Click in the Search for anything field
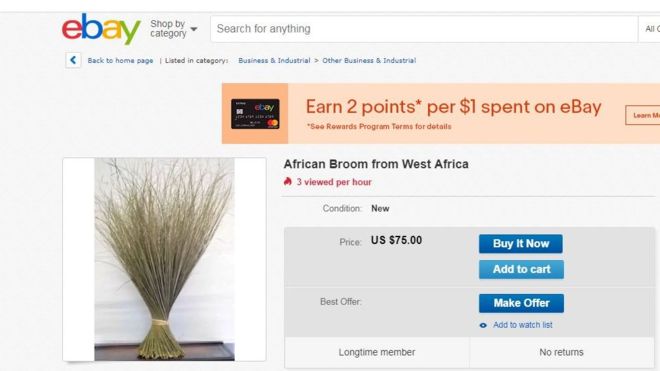The image size is (660, 371). pos(424,29)
